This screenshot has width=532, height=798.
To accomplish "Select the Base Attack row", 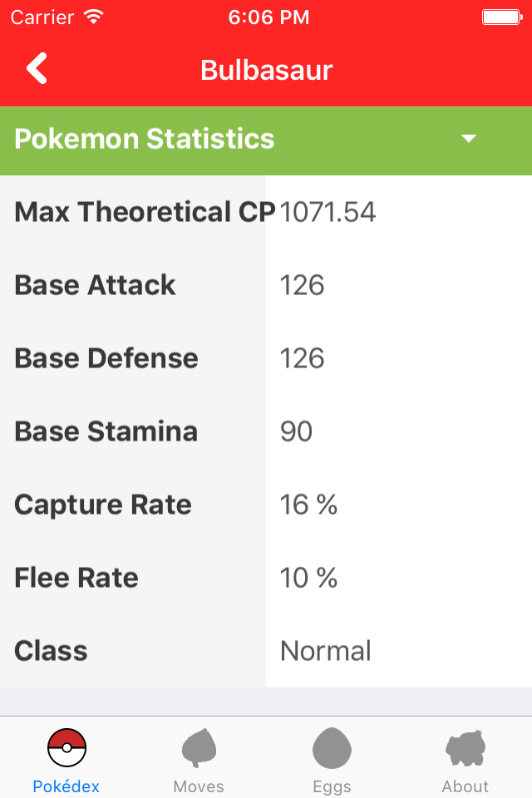I will click(x=266, y=285).
